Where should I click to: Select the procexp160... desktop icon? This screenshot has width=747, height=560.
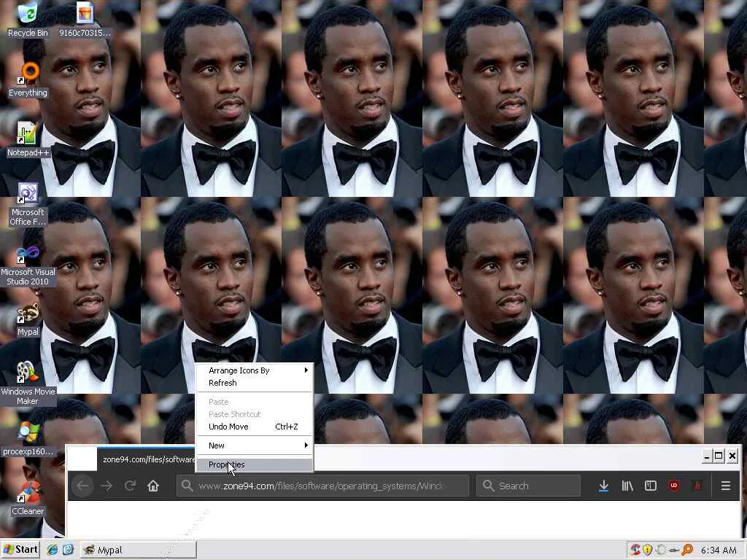pos(28,438)
